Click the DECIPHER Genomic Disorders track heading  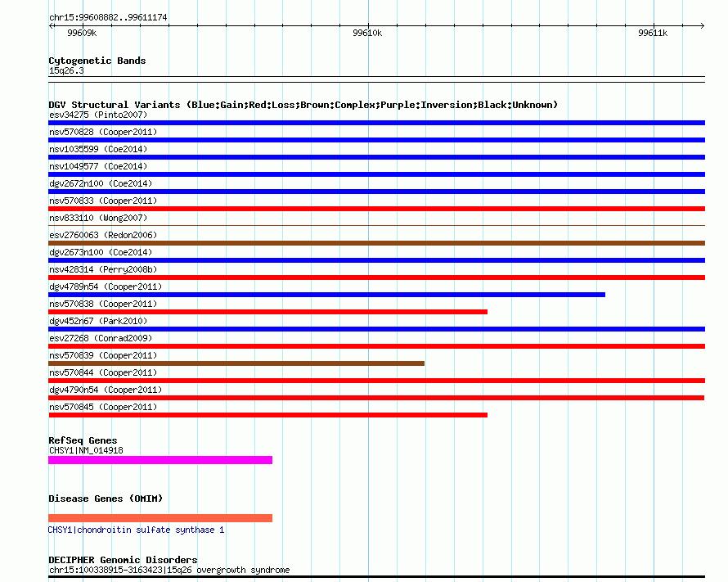[x=123, y=560]
